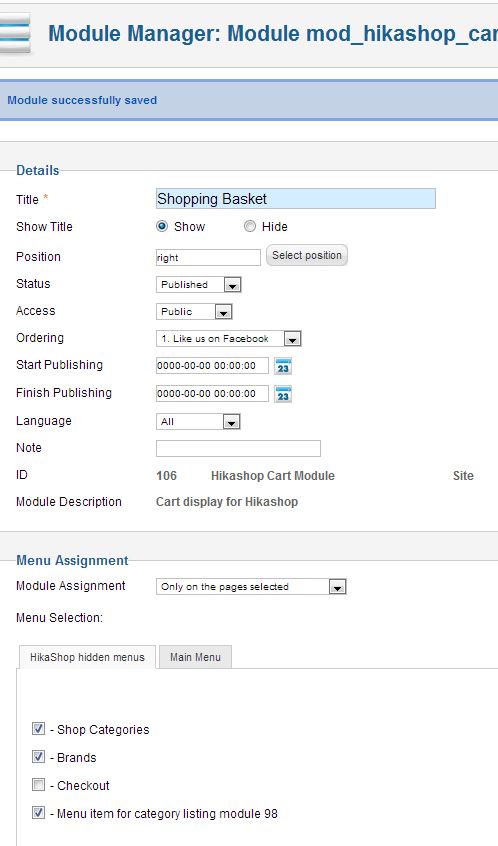Open the Start Publishing calendar picker
498x846 pixels.
(x=283, y=366)
